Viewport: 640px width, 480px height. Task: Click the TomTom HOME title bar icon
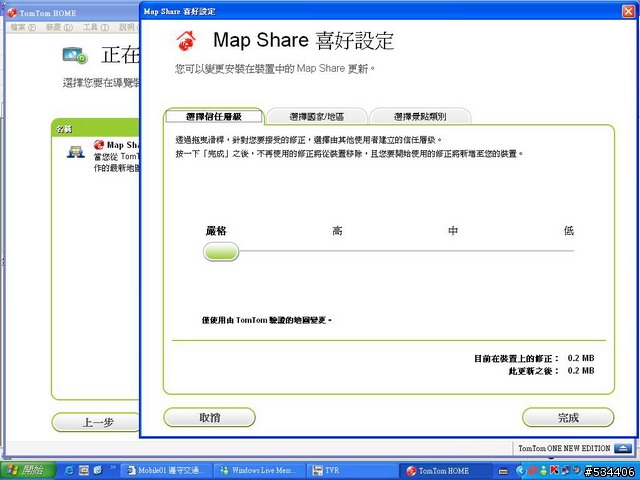click(12, 13)
